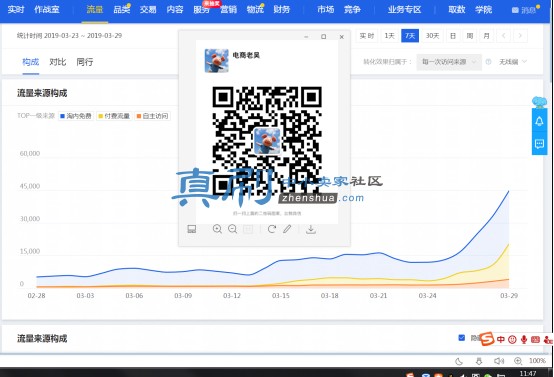The height and width of the screenshot is (377, 554).
Task: Open the Sogou emoji face icon
Action: tap(512, 340)
